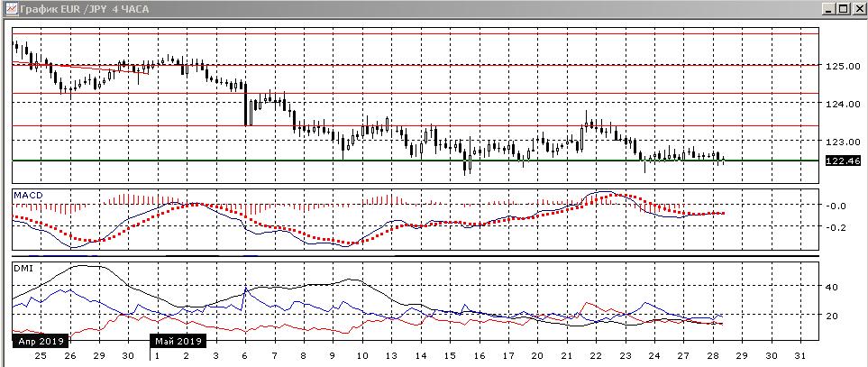This screenshot has width=868, height=367.
Task: Select the DMI indicator panel label
Action: (22, 268)
